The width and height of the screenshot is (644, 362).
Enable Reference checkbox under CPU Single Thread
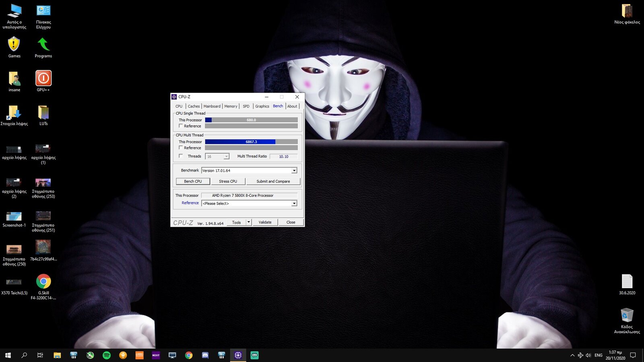(x=181, y=126)
